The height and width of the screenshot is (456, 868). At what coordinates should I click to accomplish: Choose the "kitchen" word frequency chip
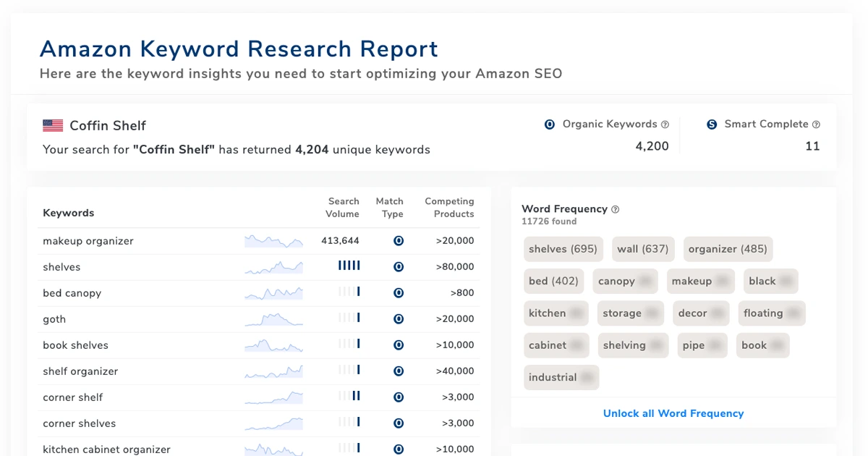click(x=556, y=313)
